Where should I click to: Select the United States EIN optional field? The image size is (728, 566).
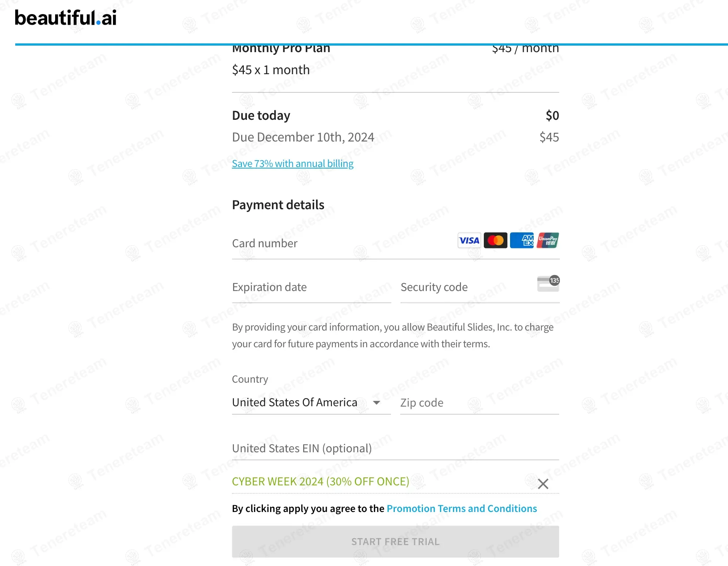pos(395,448)
